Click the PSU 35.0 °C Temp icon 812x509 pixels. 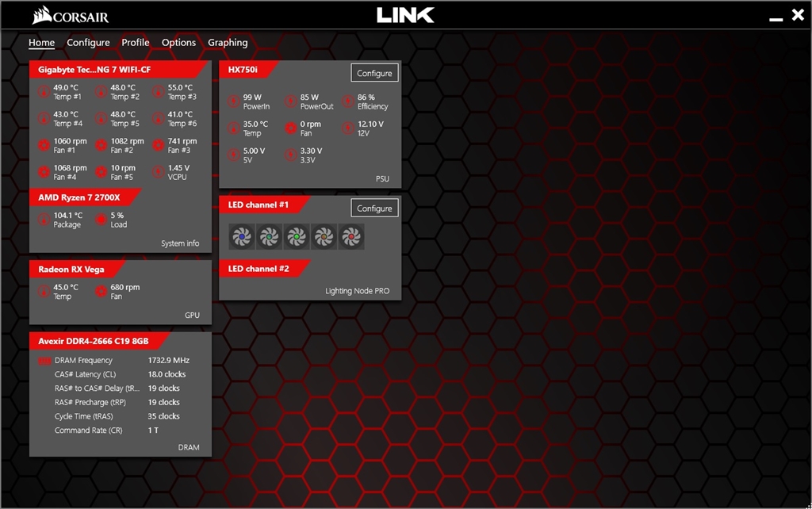tap(234, 128)
